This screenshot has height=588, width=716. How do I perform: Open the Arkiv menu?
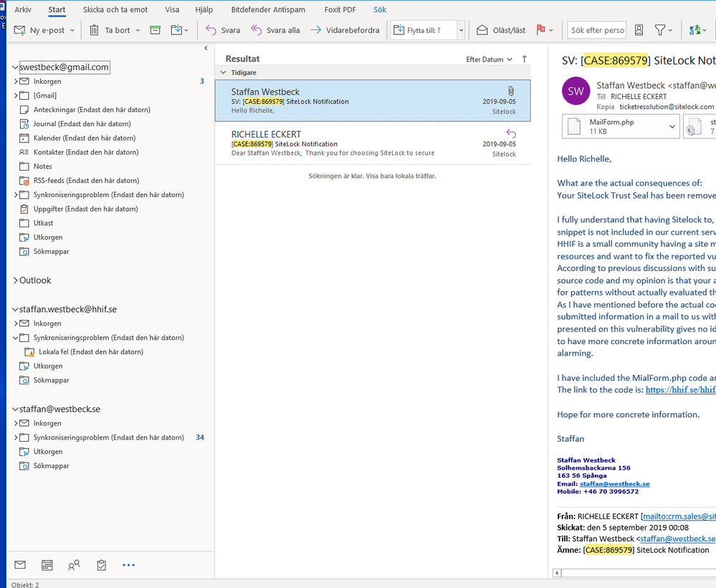click(23, 9)
